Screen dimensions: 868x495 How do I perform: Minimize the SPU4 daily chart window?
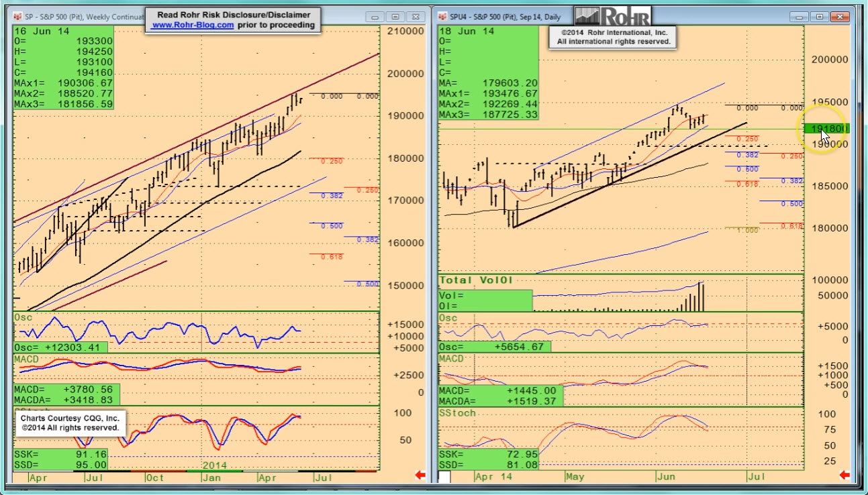(x=799, y=17)
